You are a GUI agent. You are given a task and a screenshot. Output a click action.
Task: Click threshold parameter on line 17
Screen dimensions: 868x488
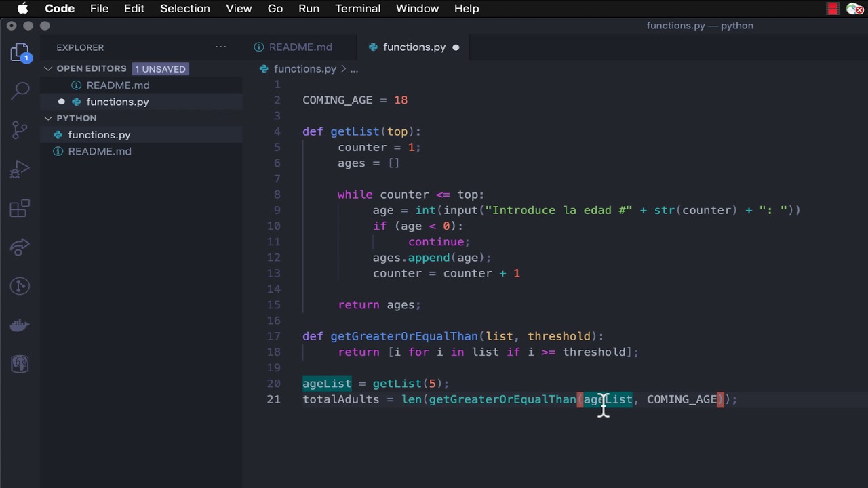coord(559,336)
